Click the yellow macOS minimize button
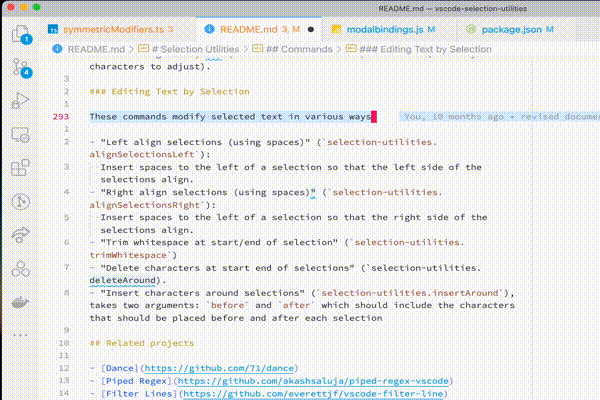Image resolution: width=600 pixels, height=400 pixels. [x=24, y=7]
